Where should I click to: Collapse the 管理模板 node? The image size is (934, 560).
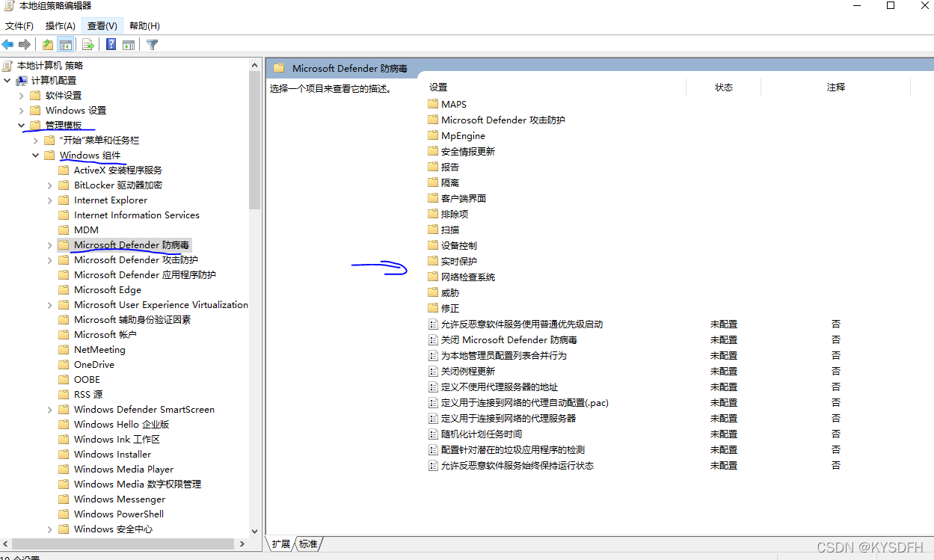[21, 125]
